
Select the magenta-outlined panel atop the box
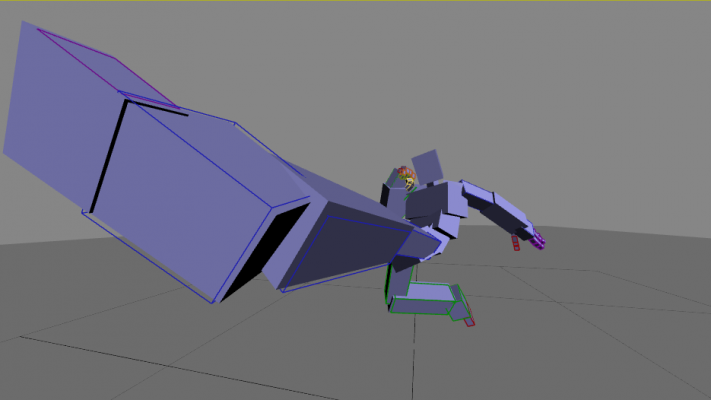(108, 68)
